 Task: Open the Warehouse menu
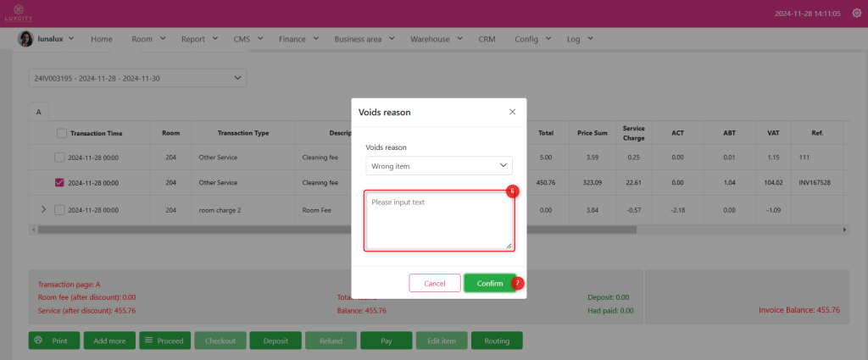[436, 39]
